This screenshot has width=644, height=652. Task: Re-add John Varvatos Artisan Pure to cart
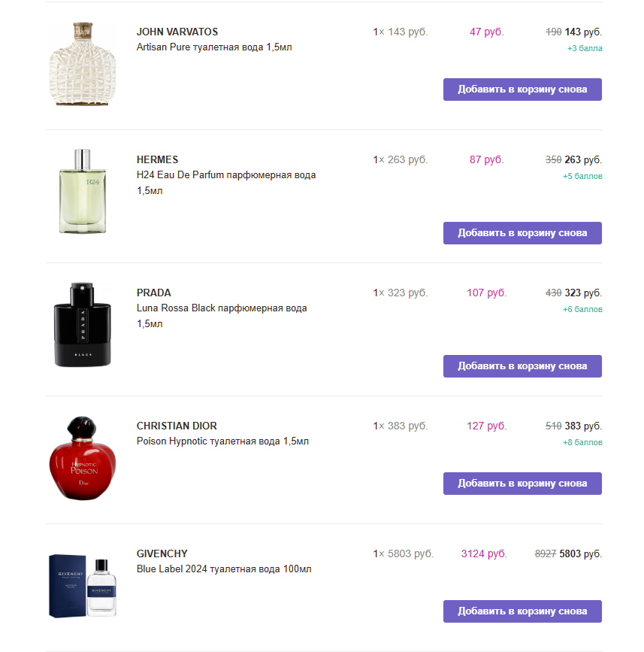[522, 89]
